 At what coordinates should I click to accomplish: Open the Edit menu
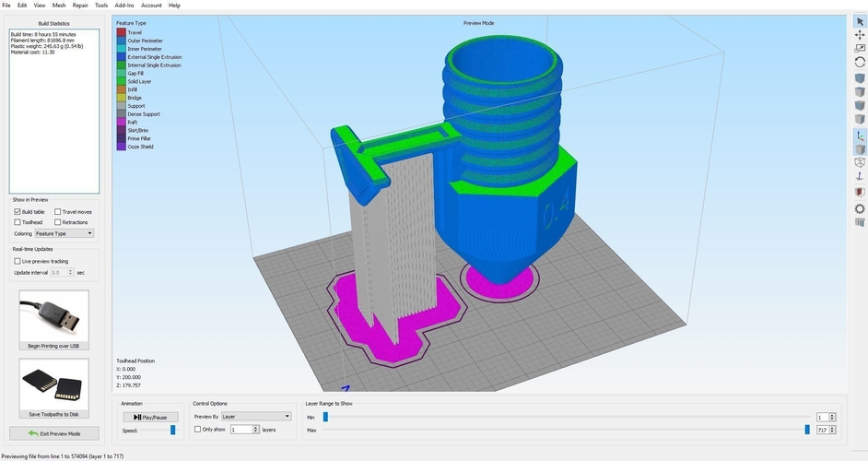click(x=22, y=5)
